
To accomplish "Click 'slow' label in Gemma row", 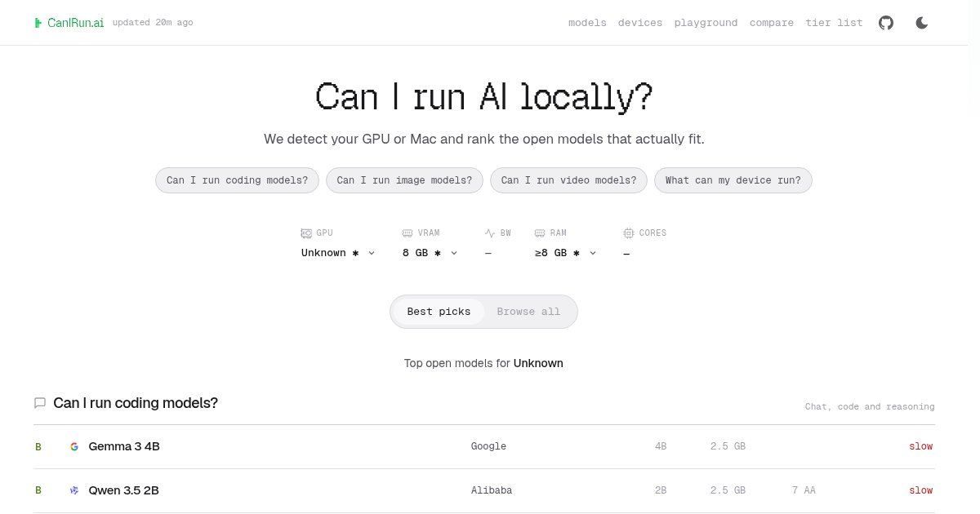I will (920, 446).
